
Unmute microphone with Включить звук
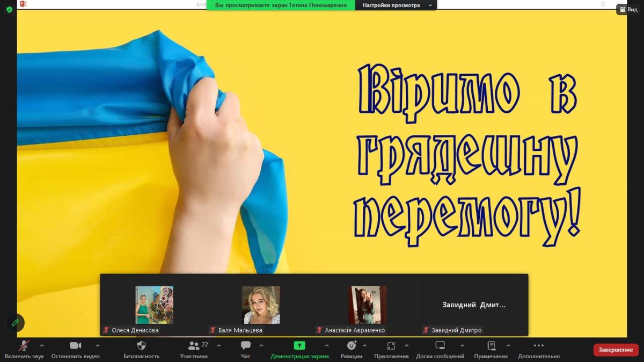pyautogui.click(x=24, y=345)
